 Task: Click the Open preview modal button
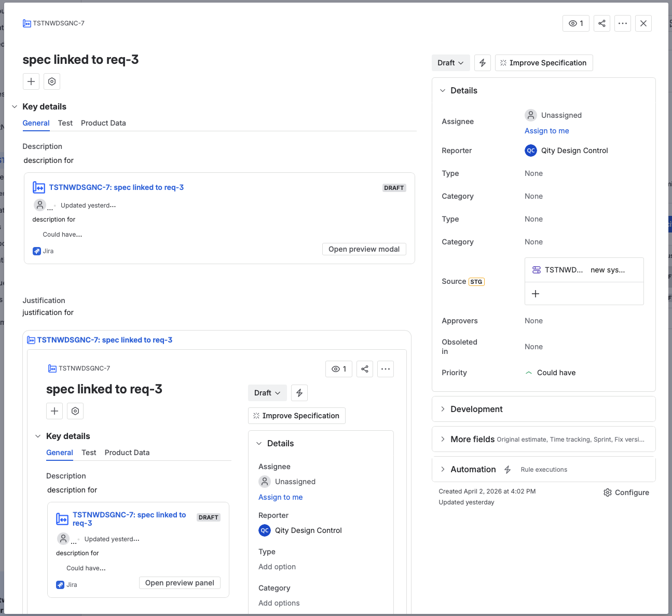364,249
